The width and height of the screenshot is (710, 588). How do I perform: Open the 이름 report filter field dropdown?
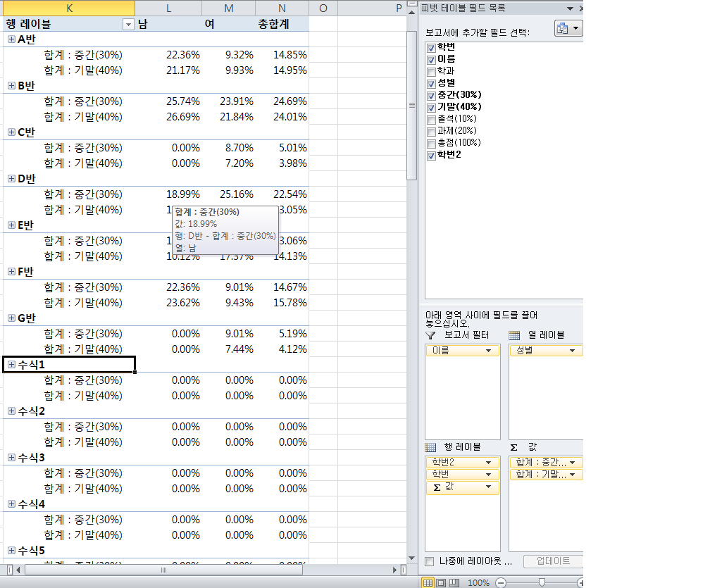[487, 350]
